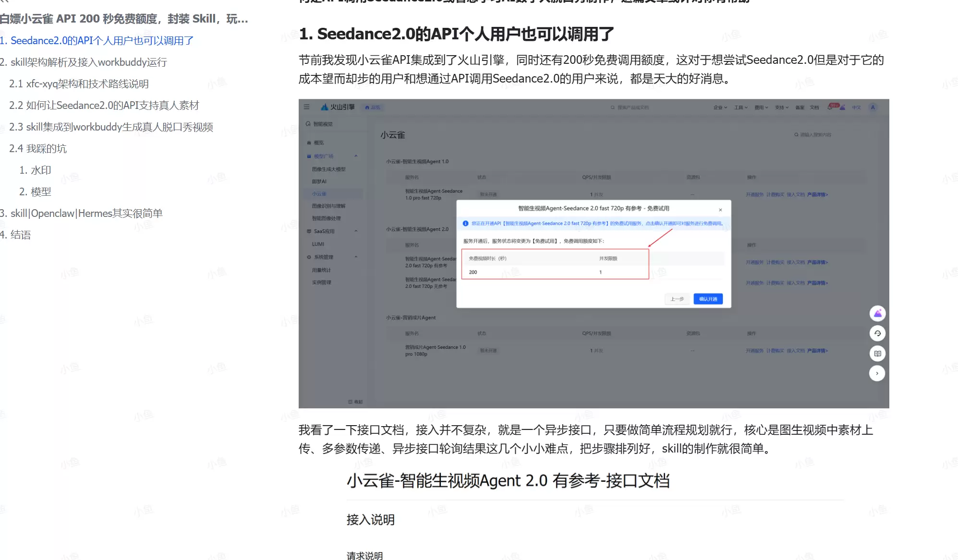Click the paragraph starting '节前我发现小云雀API集成到了火山引擎'

pos(591,69)
